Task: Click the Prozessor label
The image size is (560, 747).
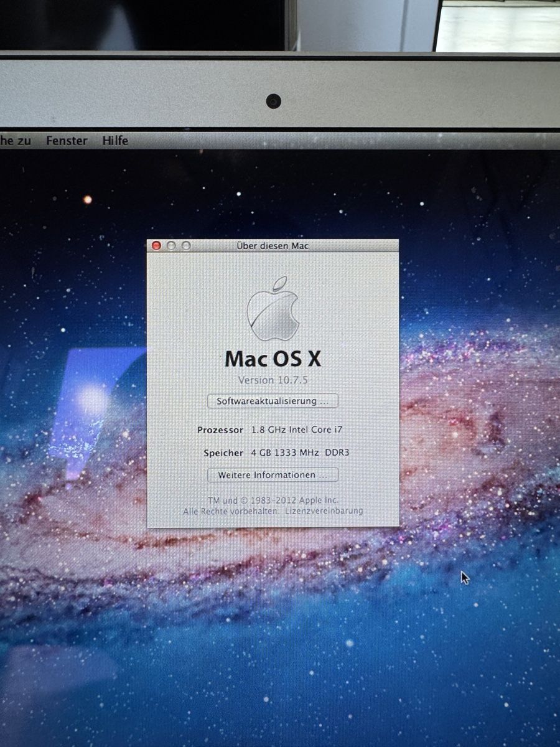Action: click(x=220, y=430)
